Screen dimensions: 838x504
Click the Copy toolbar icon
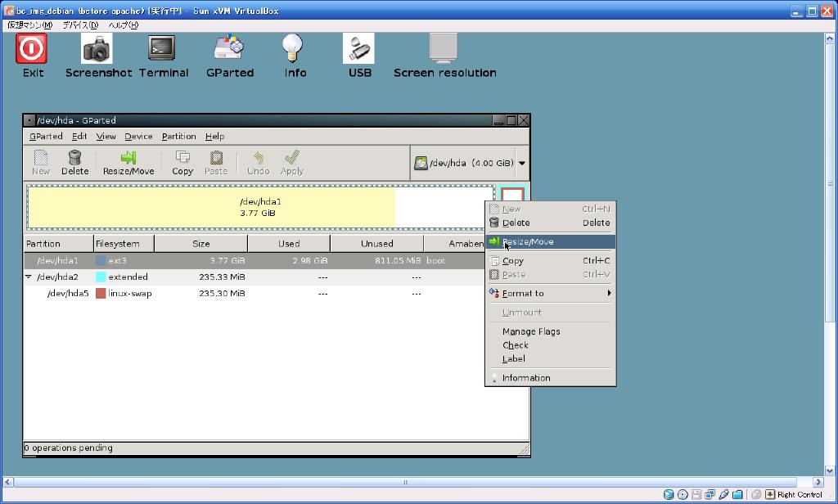pos(182,163)
